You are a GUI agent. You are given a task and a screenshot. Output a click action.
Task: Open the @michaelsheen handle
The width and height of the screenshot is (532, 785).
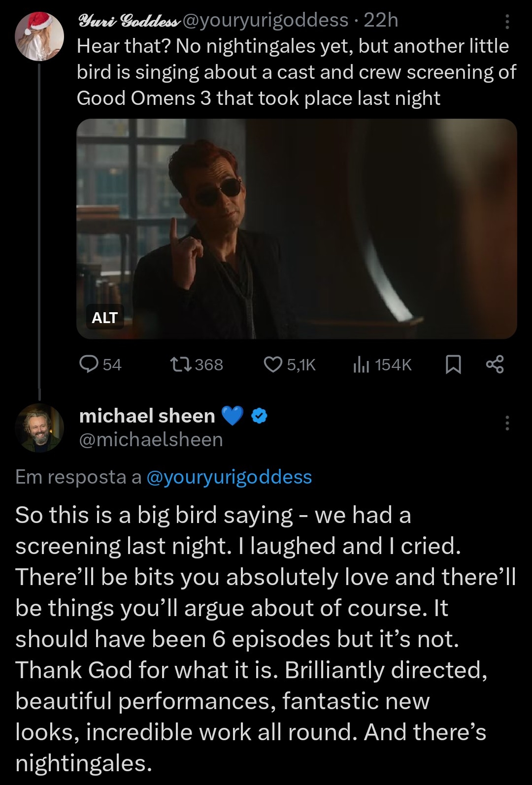click(151, 439)
